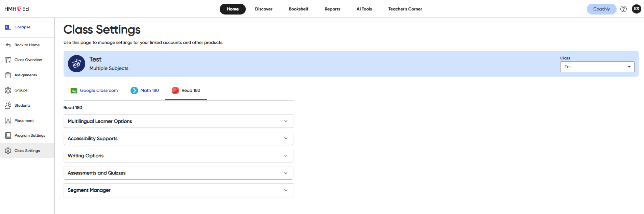Click the Multilingual Learner Options title

100,121
